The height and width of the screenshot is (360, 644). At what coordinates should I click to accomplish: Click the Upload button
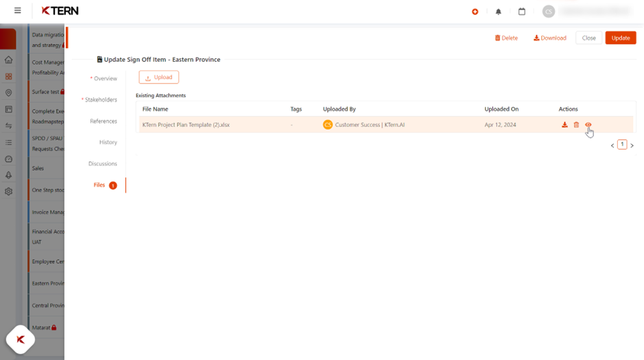pyautogui.click(x=158, y=77)
